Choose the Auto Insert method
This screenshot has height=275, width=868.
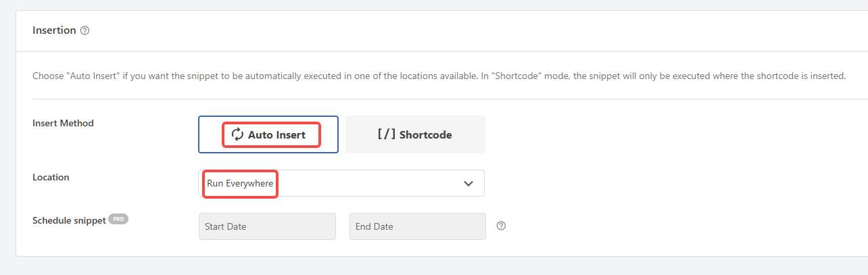(x=268, y=134)
